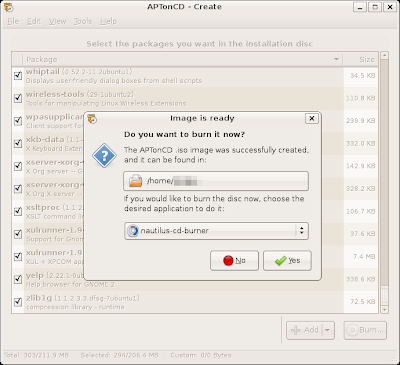Open the Edit menu
The image size is (400, 365).
[x=34, y=21]
